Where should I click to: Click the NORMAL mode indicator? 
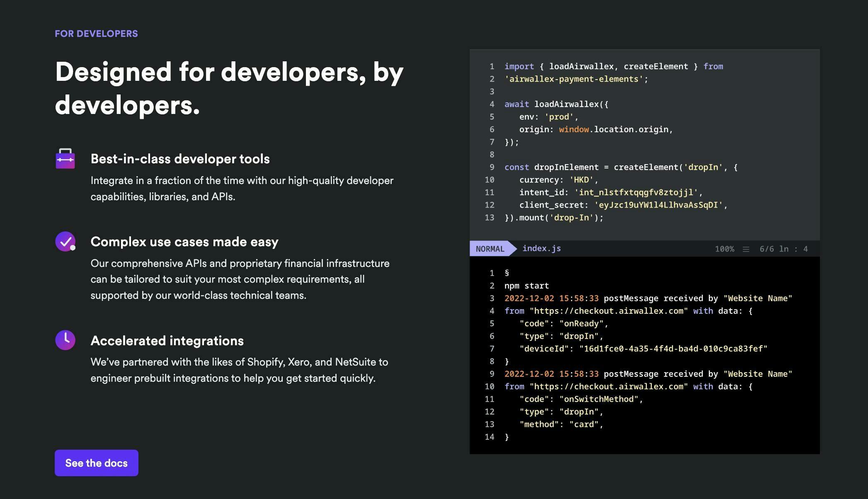(490, 249)
